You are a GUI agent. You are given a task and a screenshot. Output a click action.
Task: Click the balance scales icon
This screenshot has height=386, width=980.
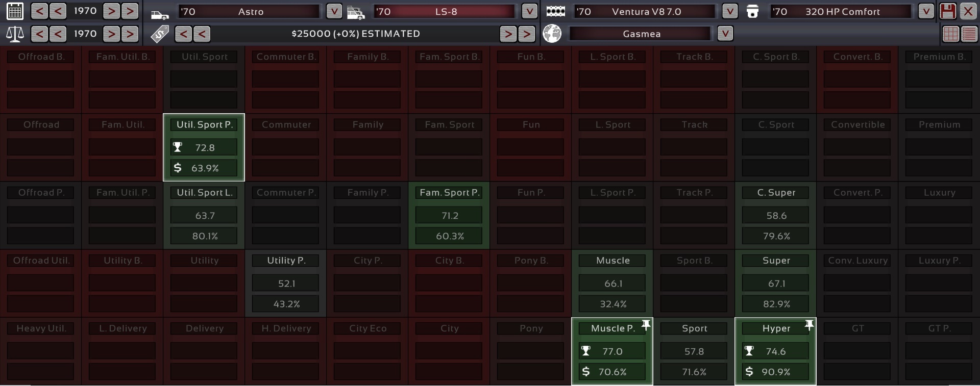point(15,34)
